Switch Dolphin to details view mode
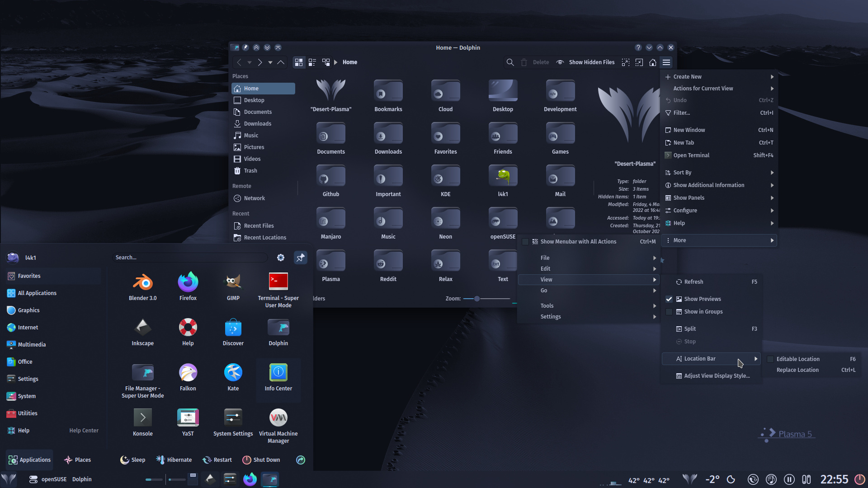868x488 pixels. tap(326, 62)
